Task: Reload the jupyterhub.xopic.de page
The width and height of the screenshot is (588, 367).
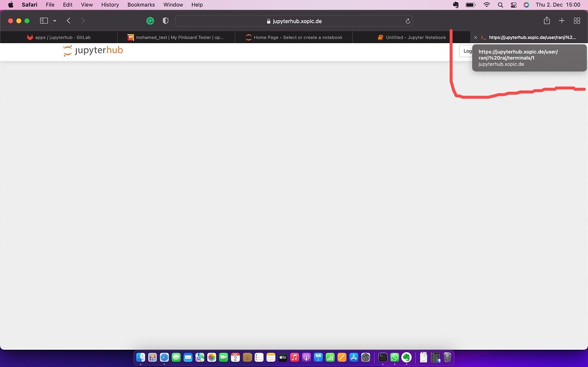Action: (408, 20)
